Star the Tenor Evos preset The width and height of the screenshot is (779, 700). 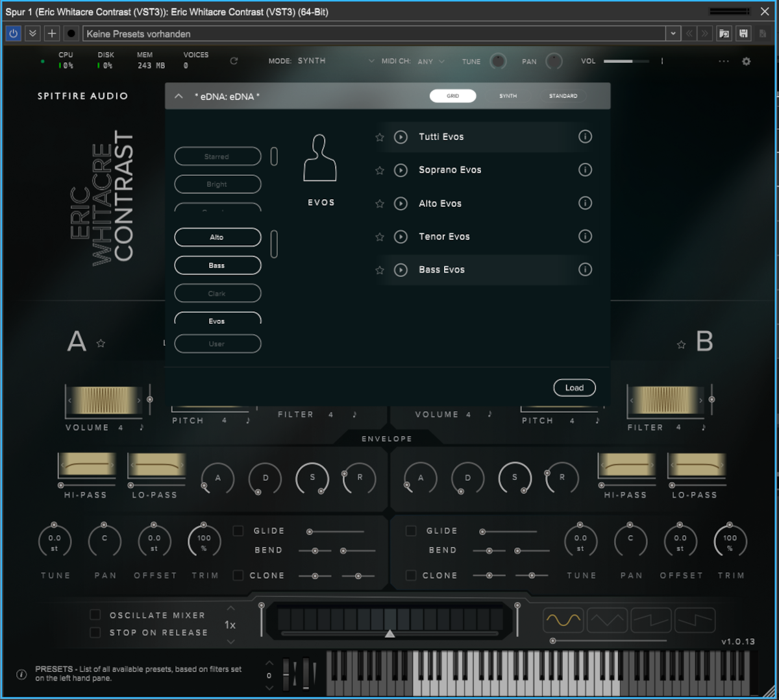click(x=380, y=237)
